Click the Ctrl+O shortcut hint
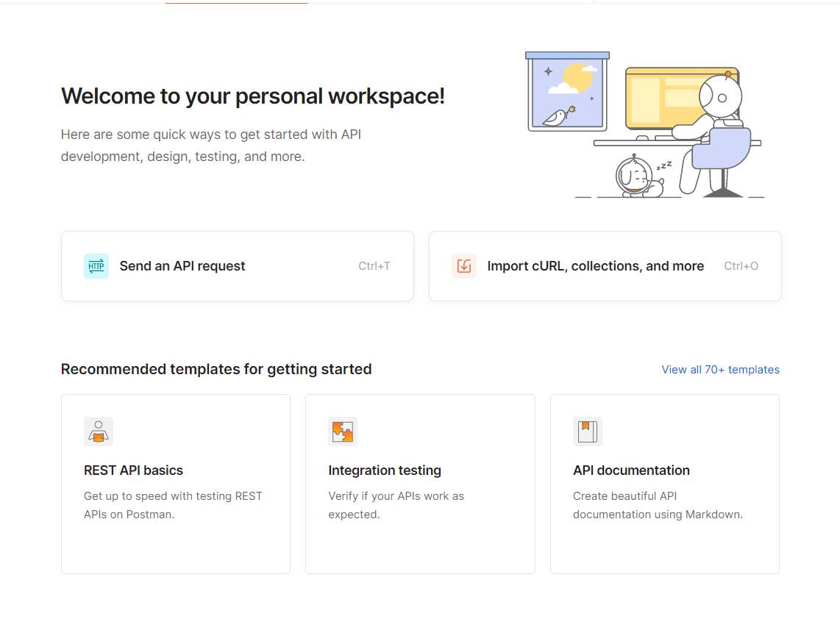 741,266
